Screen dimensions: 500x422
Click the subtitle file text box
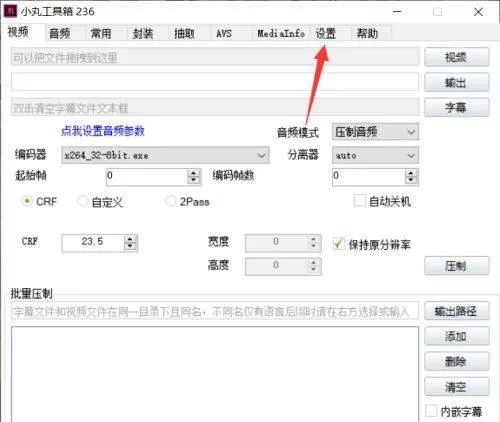[x=215, y=107]
